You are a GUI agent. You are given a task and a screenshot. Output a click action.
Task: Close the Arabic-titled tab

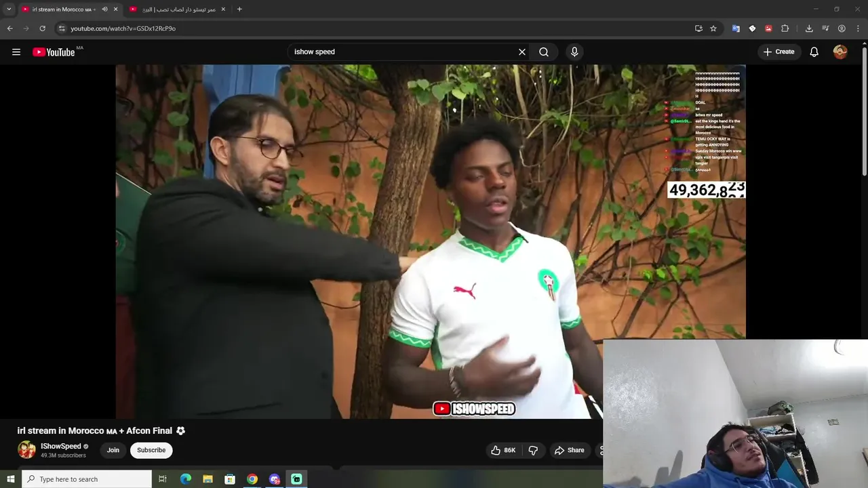(x=223, y=9)
